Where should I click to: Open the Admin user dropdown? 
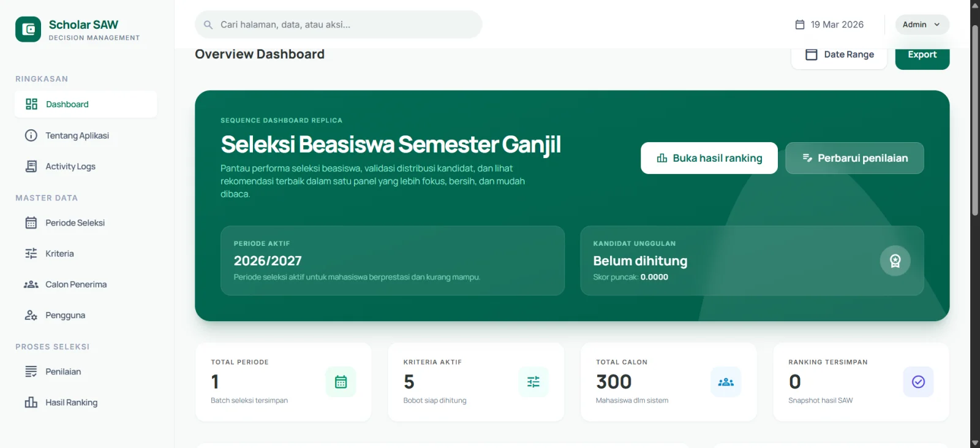922,25
